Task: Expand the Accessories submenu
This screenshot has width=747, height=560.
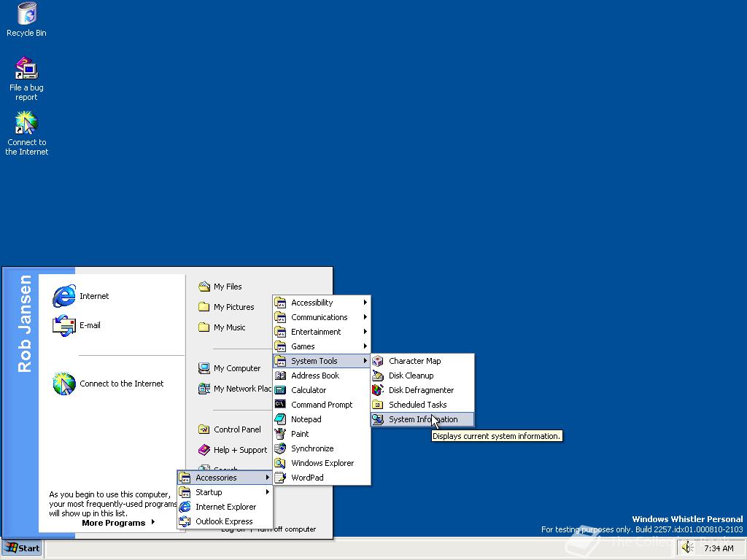Action: (225, 478)
